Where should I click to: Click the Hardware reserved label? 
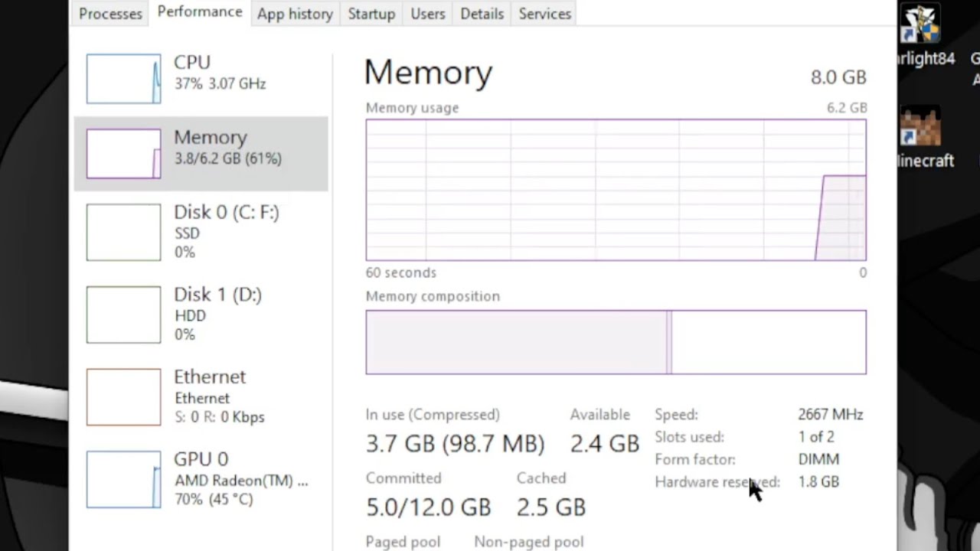(717, 482)
